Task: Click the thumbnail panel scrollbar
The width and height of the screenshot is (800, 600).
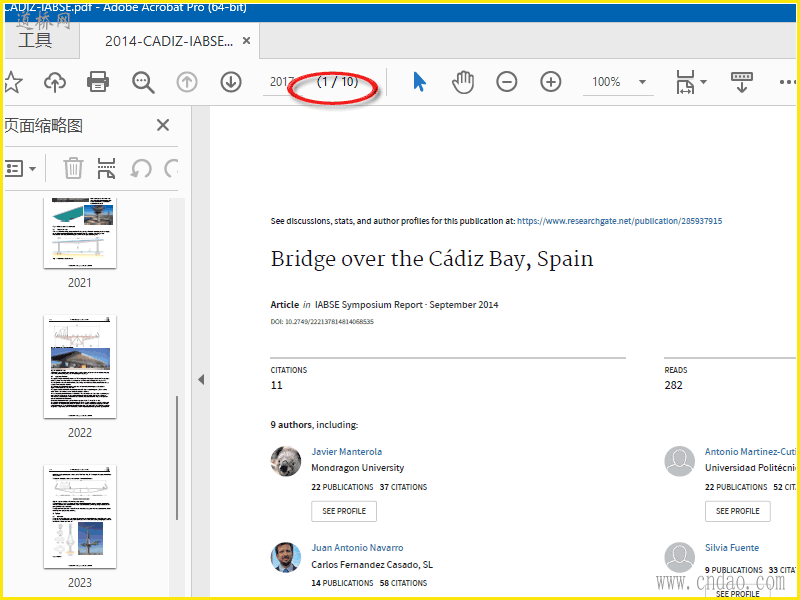Action: point(177,458)
